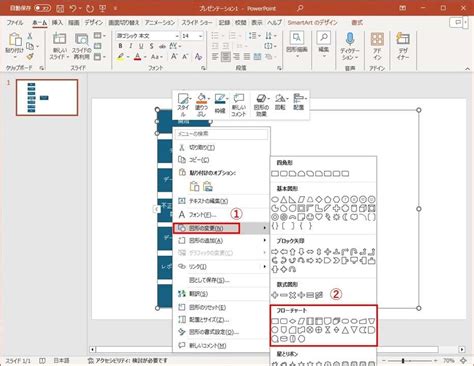
Task: Click the Style (スタイル) button in mini toolbar
Action: pyautogui.click(x=183, y=104)
